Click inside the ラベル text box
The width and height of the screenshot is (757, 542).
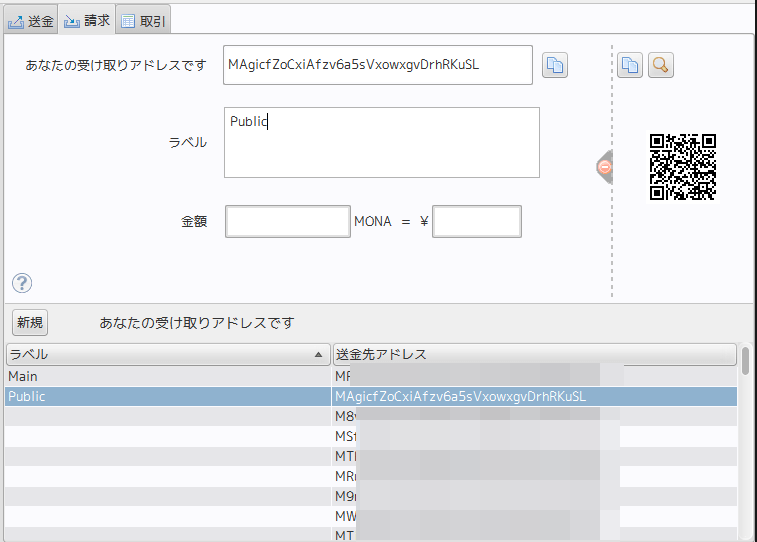click(x=381, y=142)
